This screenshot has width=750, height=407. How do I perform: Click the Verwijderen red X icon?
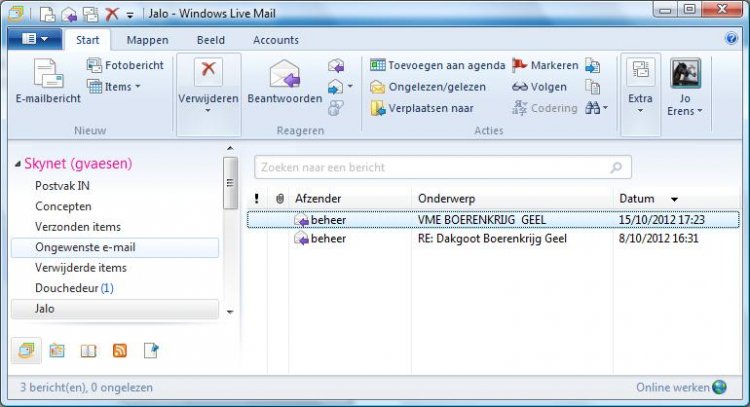(208, 72)
